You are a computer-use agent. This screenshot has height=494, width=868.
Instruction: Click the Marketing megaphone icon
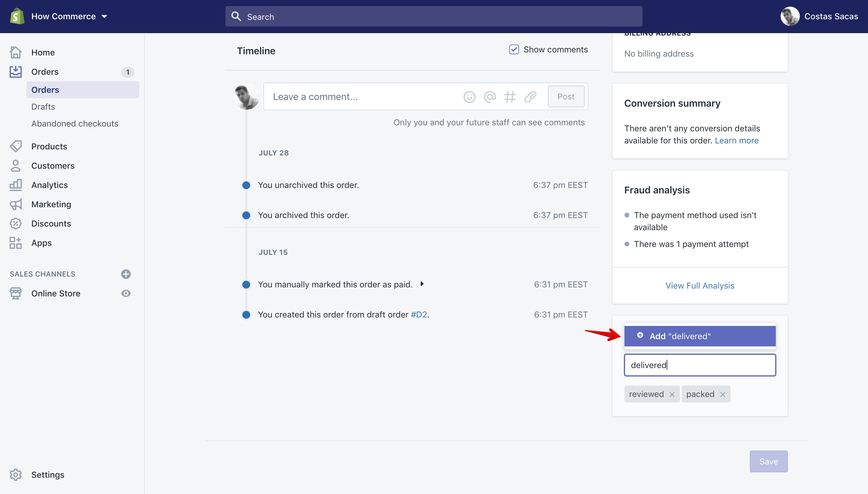tap(16, 204)
